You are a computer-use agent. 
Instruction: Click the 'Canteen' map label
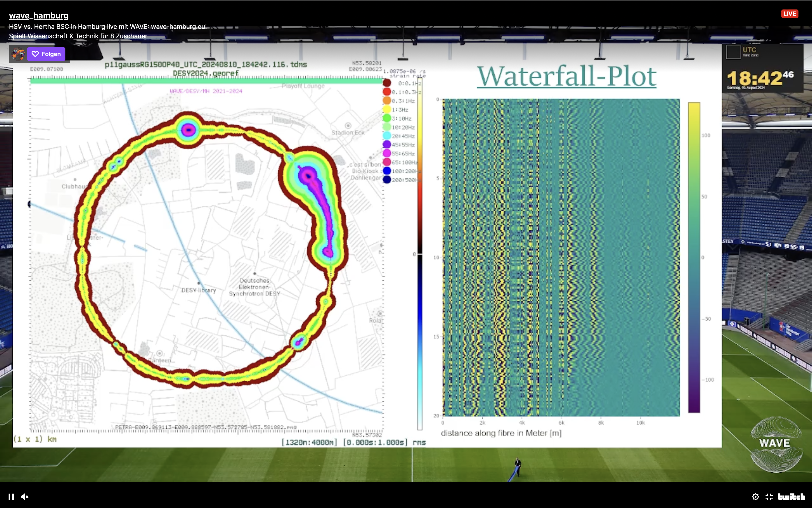[x=160, y=361]
